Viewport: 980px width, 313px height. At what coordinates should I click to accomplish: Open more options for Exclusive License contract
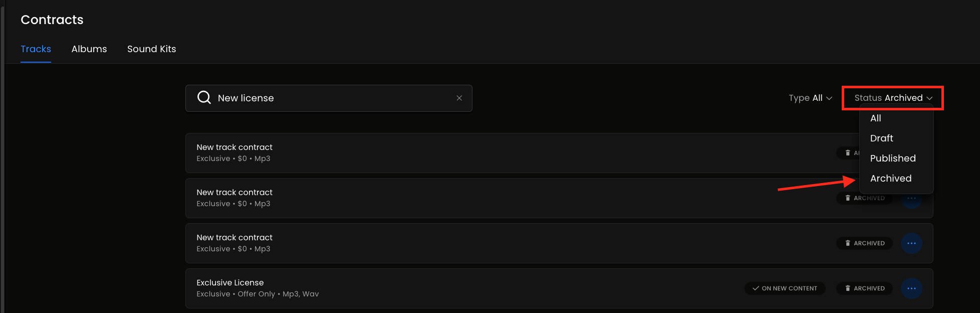click(x=911, y=288)
